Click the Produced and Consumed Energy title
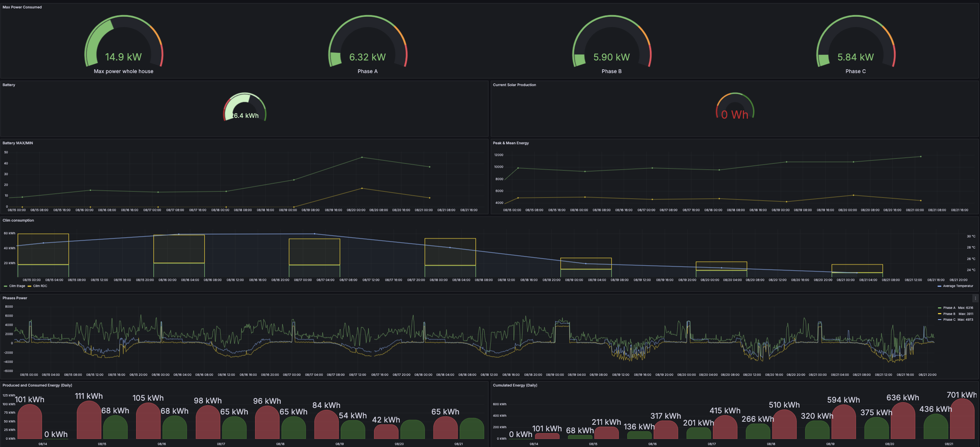 pos(37,385)
